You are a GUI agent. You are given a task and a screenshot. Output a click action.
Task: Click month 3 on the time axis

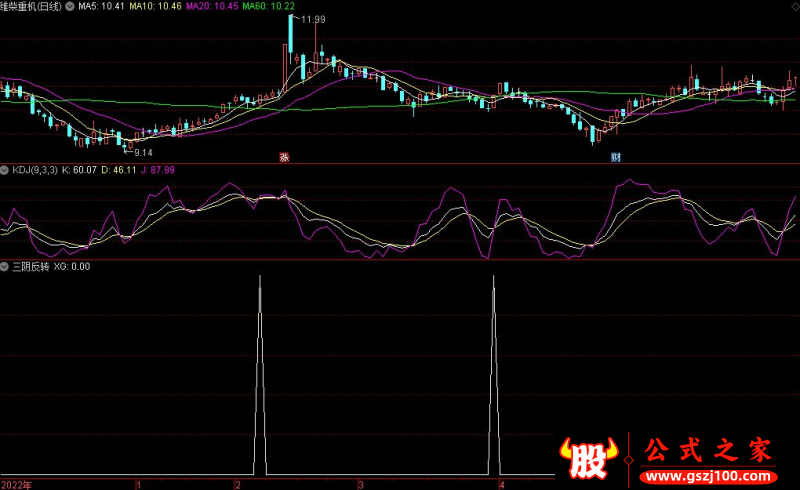[361, 484]
